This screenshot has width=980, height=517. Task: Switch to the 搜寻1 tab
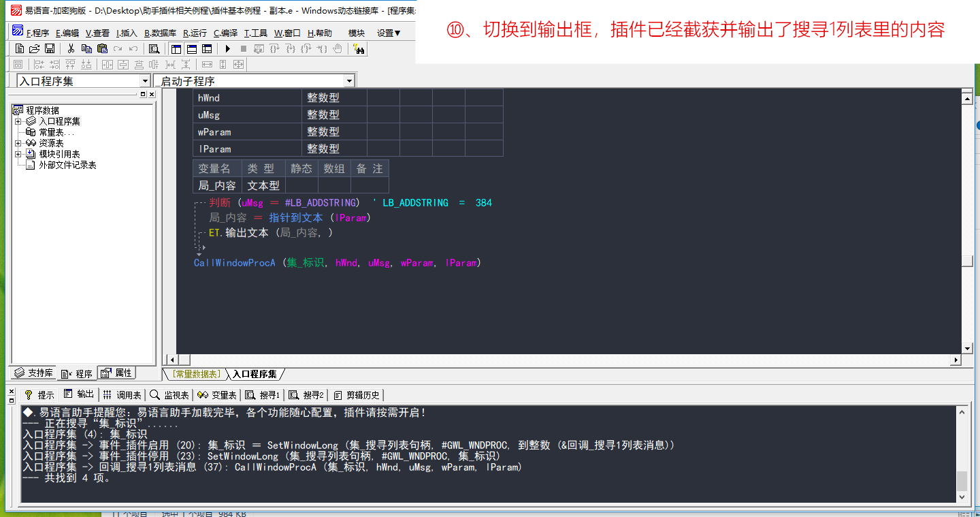(263, 394)
